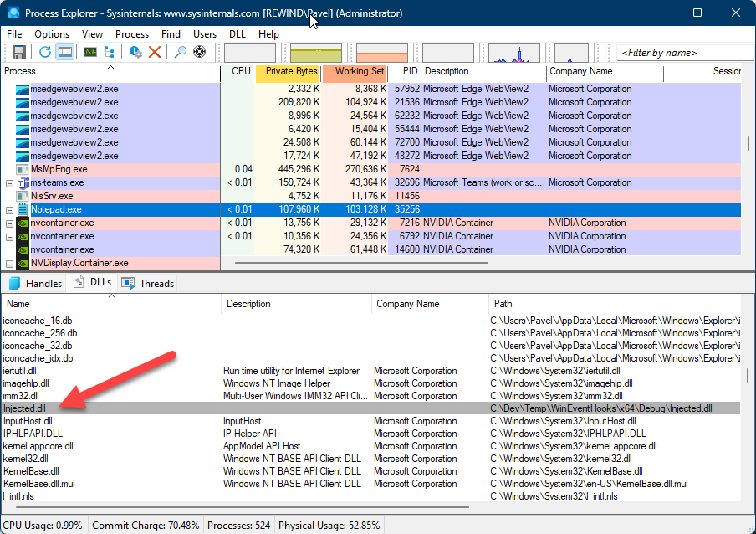This screenshot has width=756, height=534.
Task: Select the KernelBase.dll.mui row
Action: (370, 484)
